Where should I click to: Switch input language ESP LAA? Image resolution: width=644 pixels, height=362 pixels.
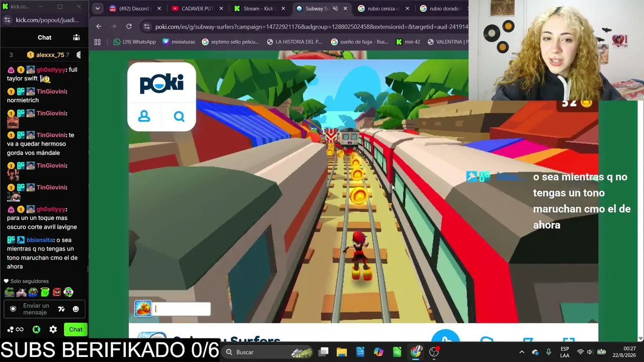(x=565, y=352)
